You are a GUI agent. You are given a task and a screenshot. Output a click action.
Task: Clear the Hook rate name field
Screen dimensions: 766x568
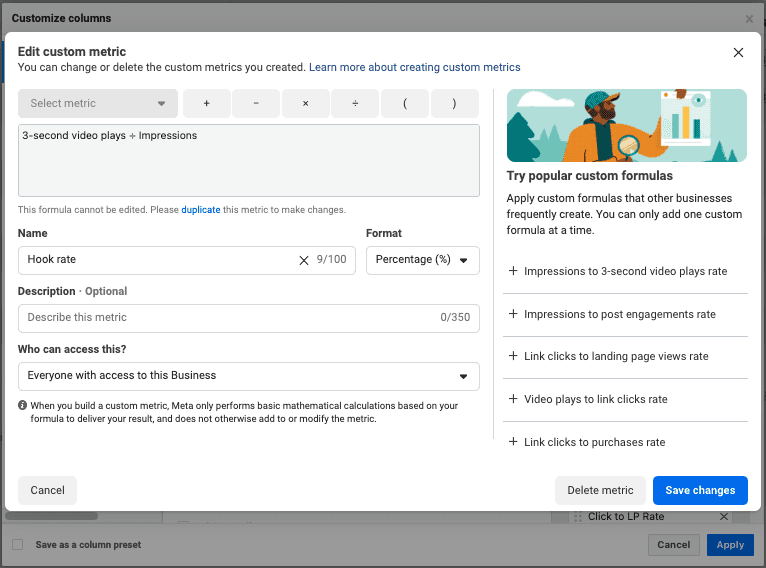[304, 260]
